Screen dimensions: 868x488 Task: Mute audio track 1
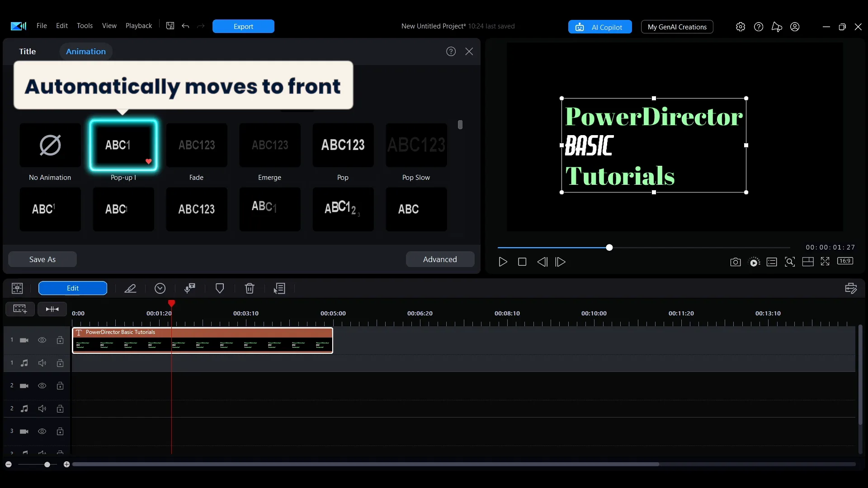[42, 363]
